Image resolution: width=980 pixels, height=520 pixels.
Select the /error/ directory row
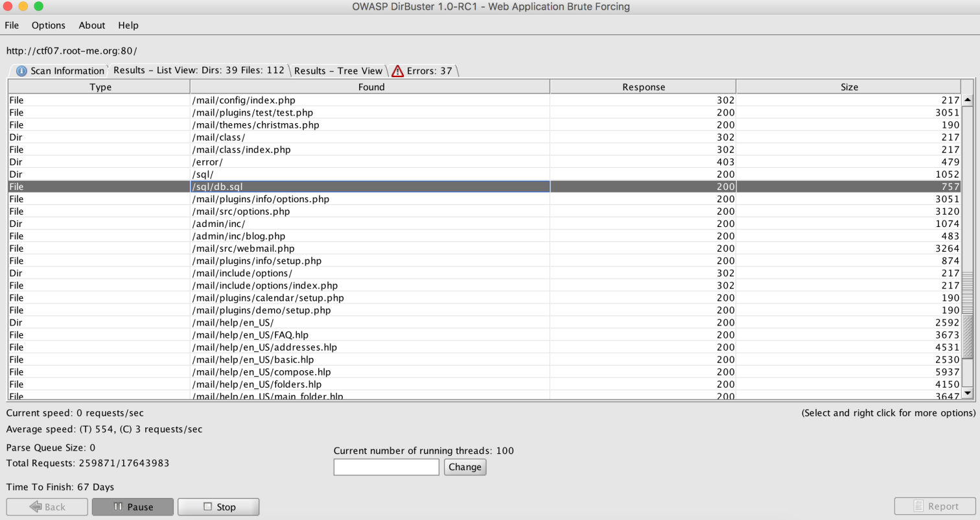[484, 162]
